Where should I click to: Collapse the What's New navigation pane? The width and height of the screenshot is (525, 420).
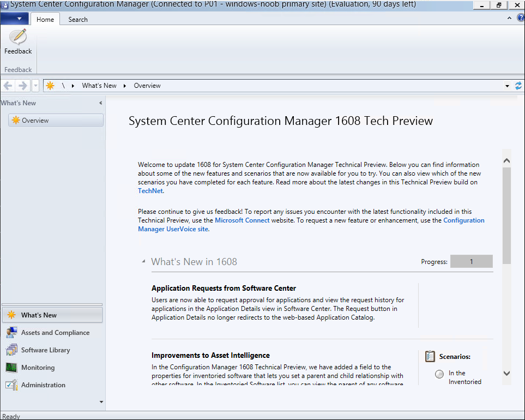pyautogui.click(x=100, y=103)
